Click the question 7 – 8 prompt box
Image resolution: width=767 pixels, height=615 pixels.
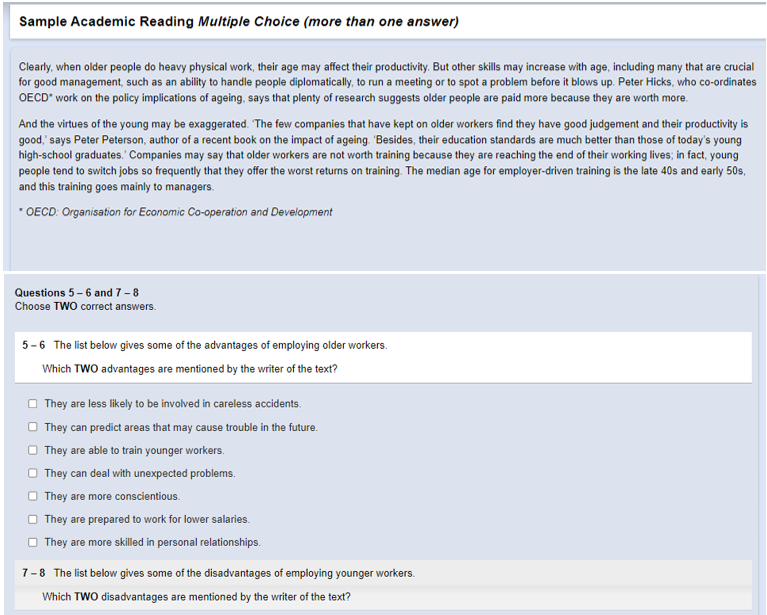383,585
